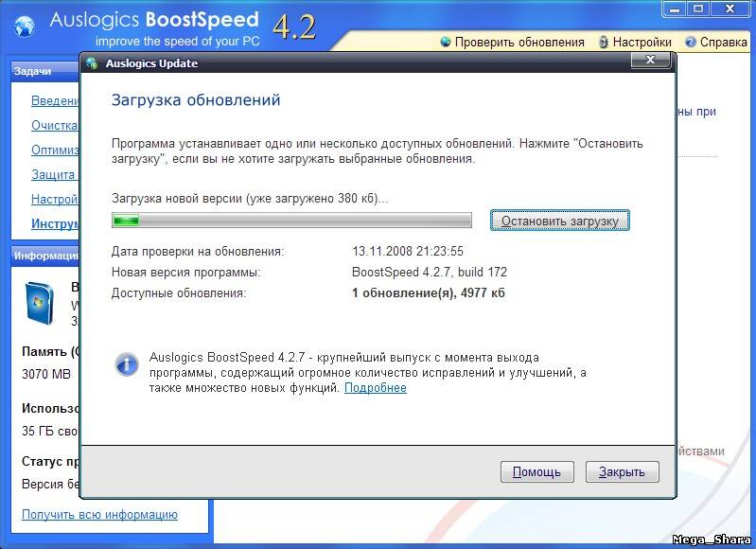Click the Загрузка обновлений heading
The height and width of the screenshot is (549, 756).
[x=196, y=100]
